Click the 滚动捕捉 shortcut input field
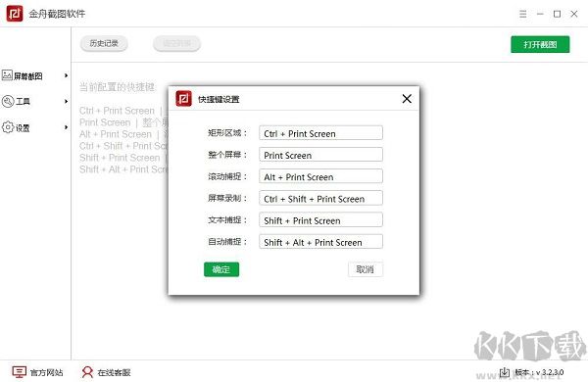 point(320,176)
